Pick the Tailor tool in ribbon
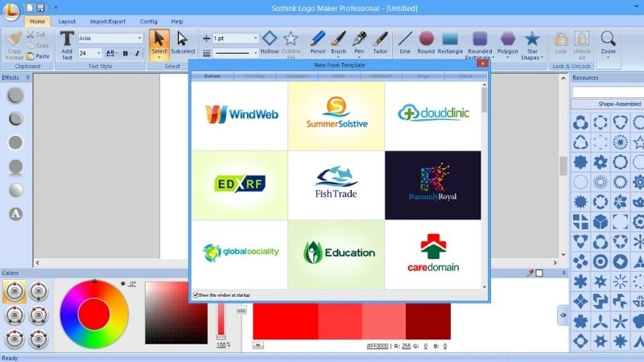644x362 pixels. tap(380, 42)
